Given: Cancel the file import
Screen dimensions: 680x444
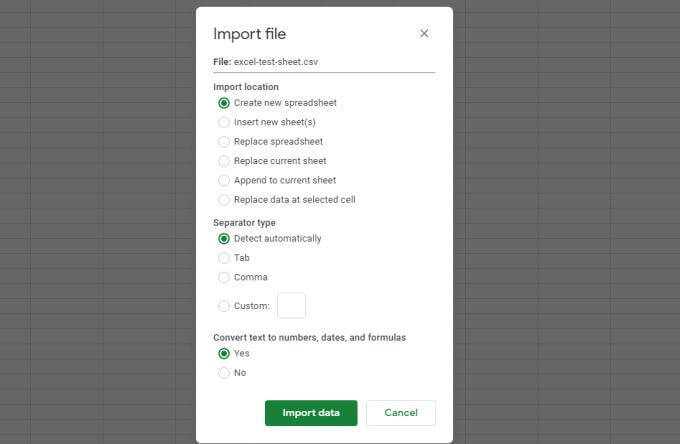Looking at the screenshot, I should (400, 413).
